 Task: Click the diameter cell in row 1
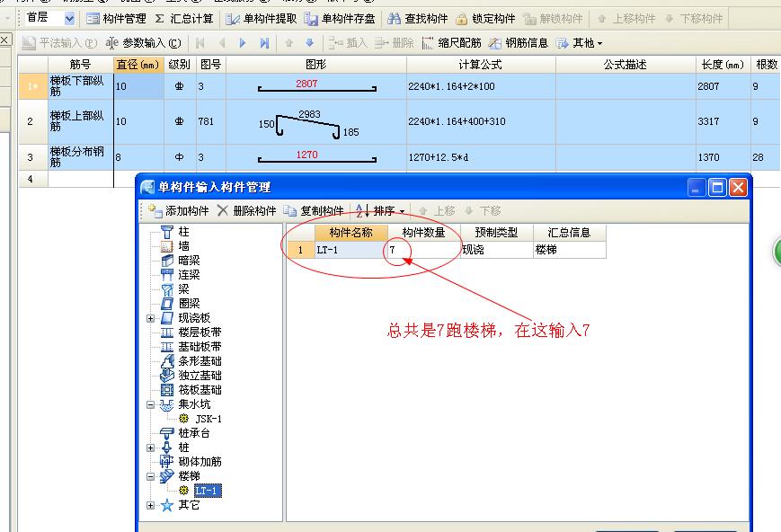(x=138, y=86)
